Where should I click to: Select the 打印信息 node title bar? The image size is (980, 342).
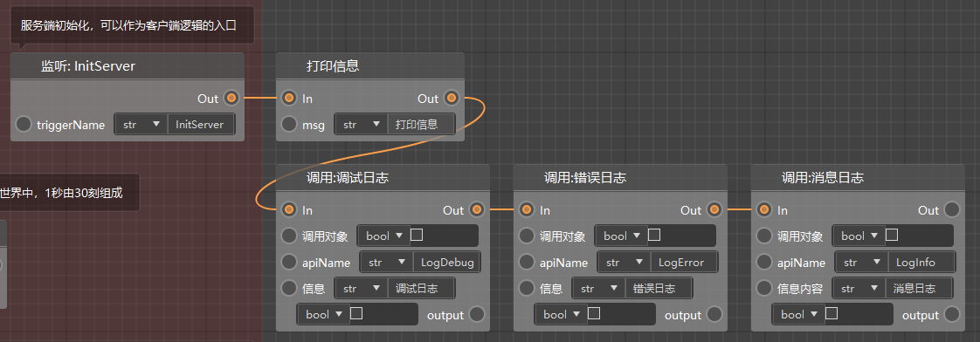tap(370, 65)
